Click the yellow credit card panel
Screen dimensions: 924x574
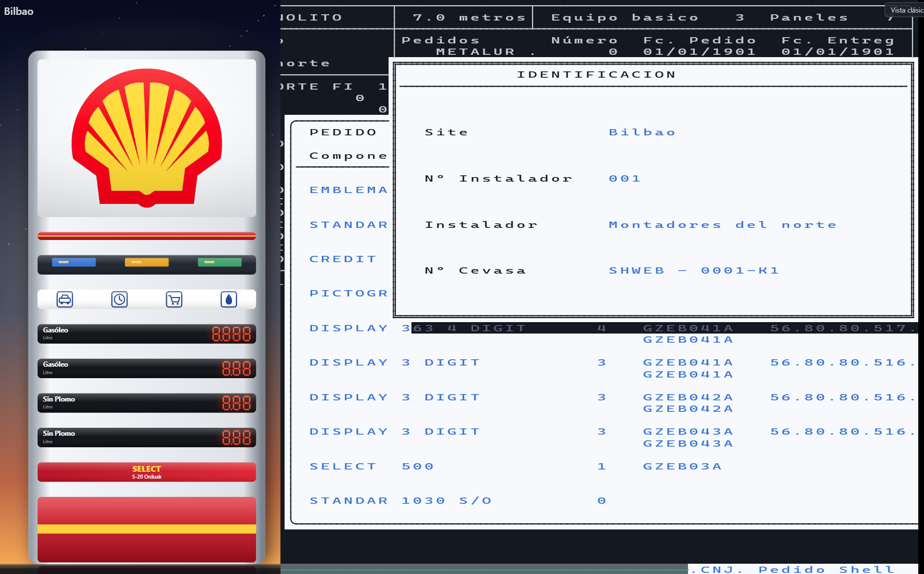coord(147,262)
